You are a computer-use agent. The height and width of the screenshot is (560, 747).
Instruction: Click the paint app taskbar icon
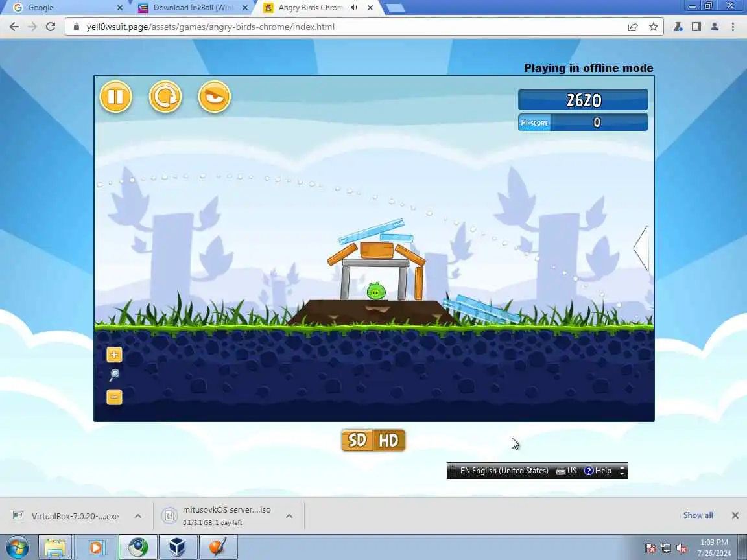tap(218, 547)
